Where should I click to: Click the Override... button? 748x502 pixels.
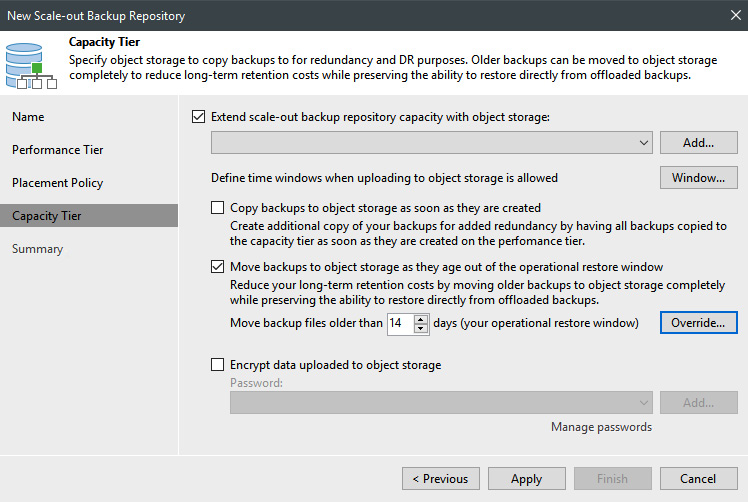tap(698, 323)
